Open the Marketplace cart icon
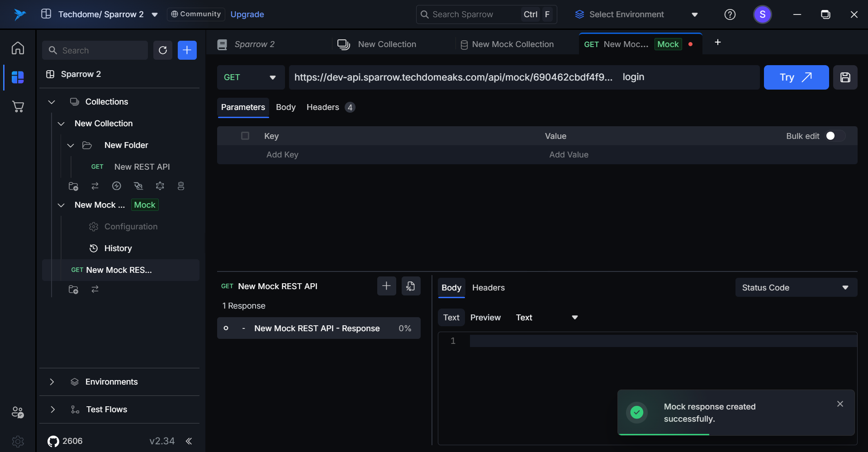 coord(18,107)
